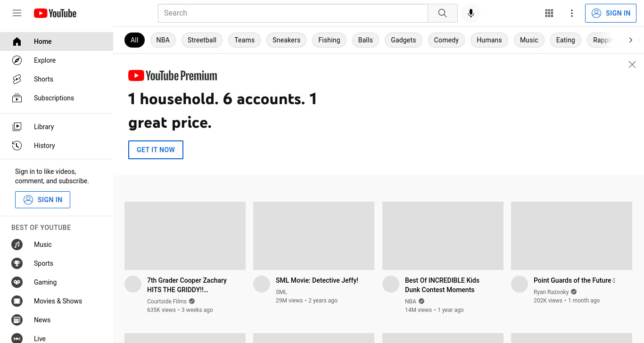644x343 pixels.
Task: Focus the Search input field
Action: click(x=293, y=13)
